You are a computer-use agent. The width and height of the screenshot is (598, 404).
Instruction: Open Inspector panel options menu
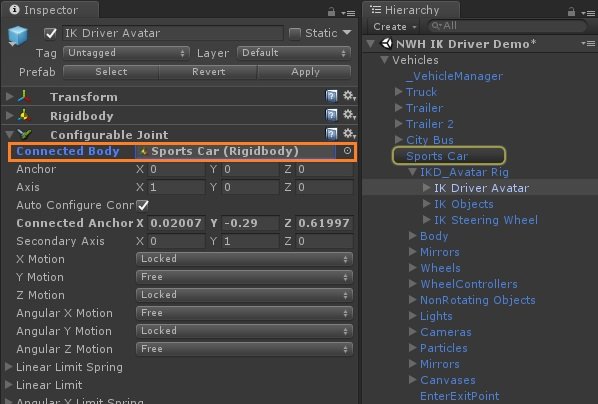click(349, 13)
